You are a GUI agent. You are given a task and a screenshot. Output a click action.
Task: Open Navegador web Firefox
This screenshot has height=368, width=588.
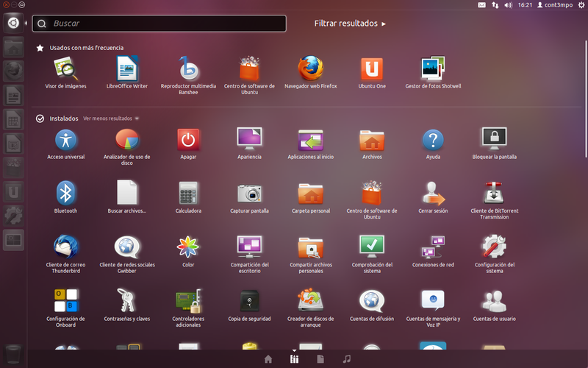310,69
